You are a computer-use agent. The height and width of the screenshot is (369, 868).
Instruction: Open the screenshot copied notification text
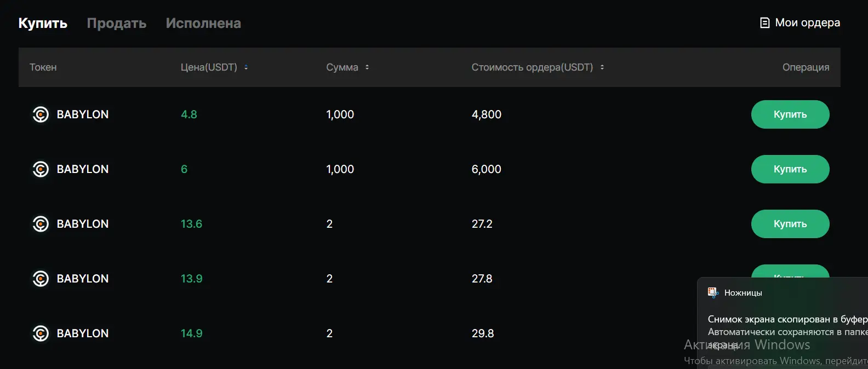click(x=787, y=319)
